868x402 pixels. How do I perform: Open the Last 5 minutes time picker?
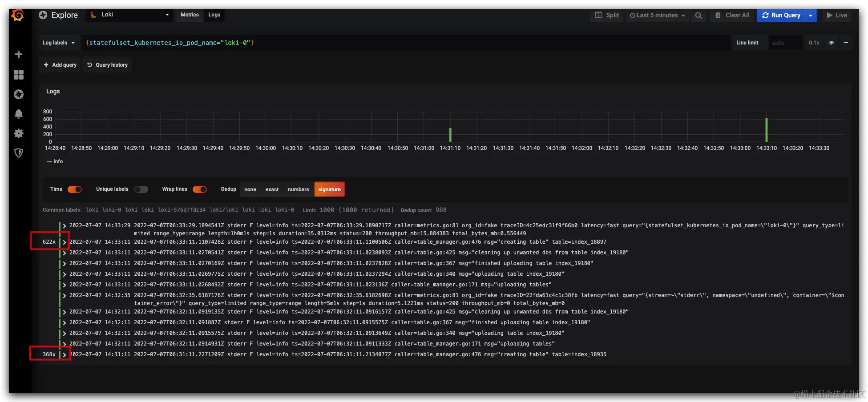pyautogui.click(x=657, y=15)
